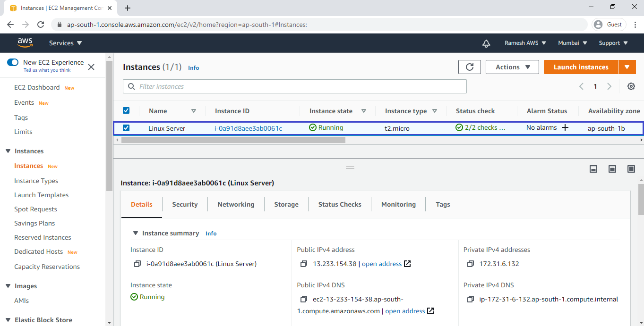Switch to the Status Checks tab
The height and width of the screenshot is (326, 644).
click(x=340, y=204)
